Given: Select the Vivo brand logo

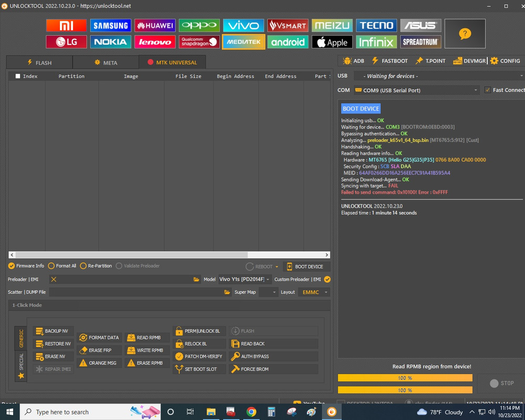Looking at the screenshot, I should point(244,25).
